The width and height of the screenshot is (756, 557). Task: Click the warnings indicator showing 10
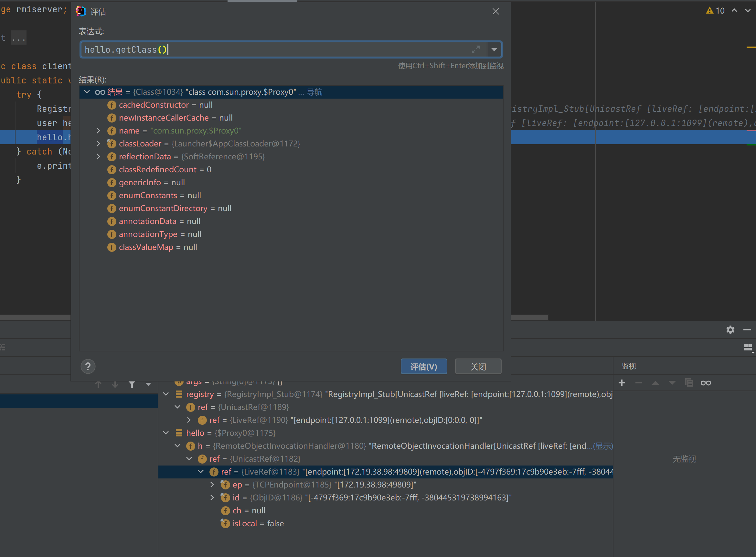tap(715, 11)
